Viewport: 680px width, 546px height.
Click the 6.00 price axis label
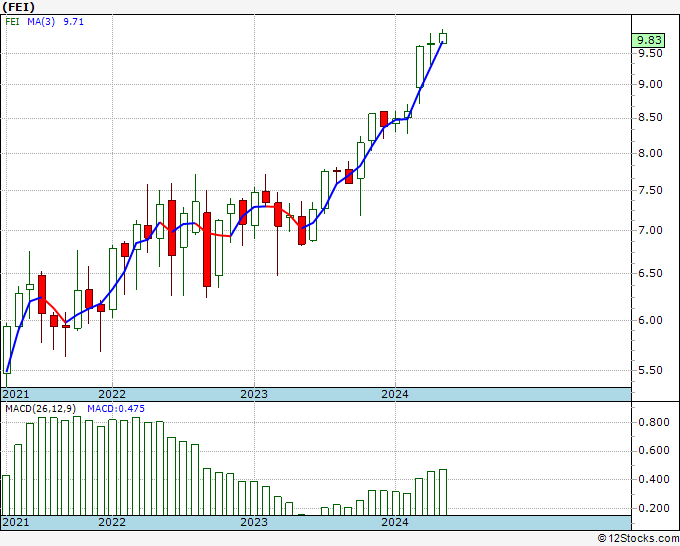tap(650, 320)
